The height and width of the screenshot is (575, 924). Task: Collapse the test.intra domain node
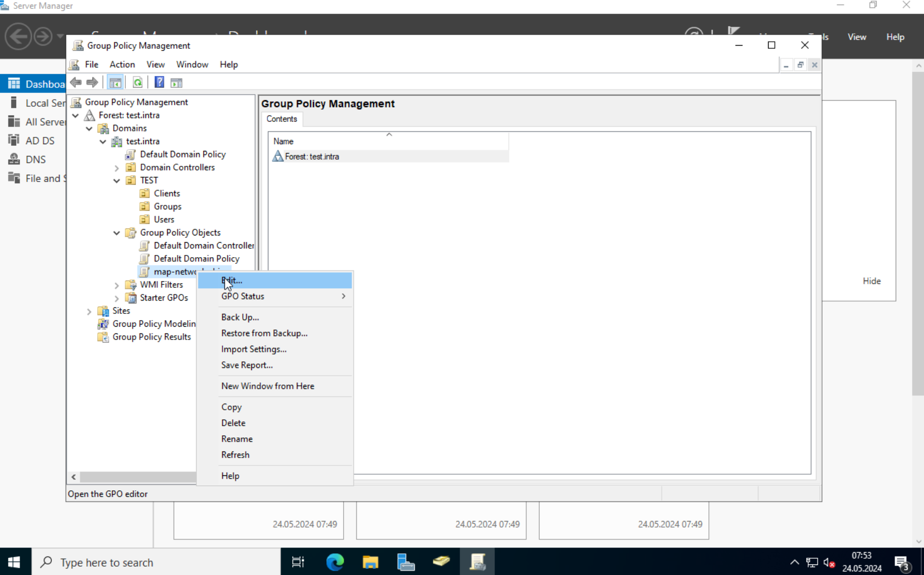[103, 141]
